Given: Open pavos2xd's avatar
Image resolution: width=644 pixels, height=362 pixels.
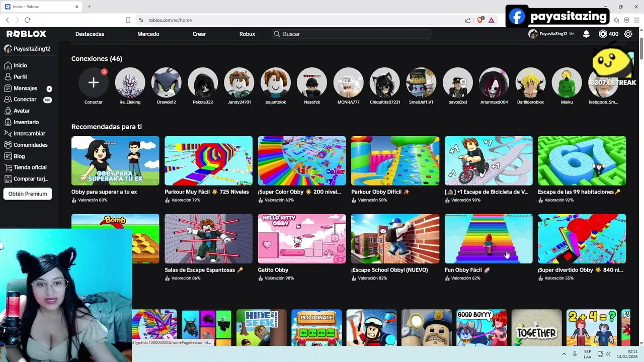Looking at the screenshot, I should coord(458,82).
